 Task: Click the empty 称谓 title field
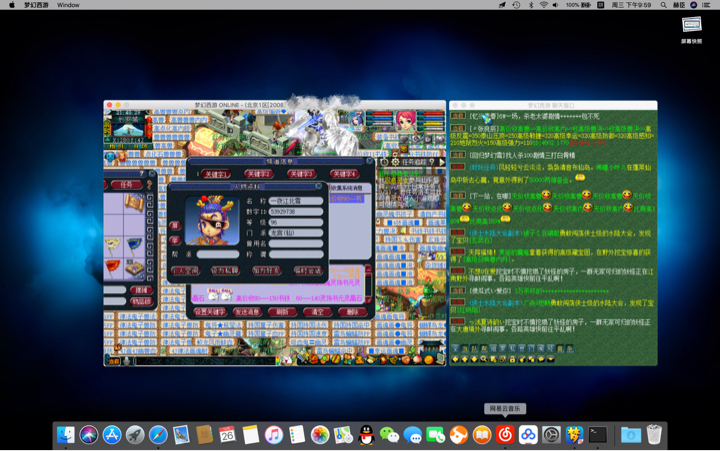(x=296, y=254)
